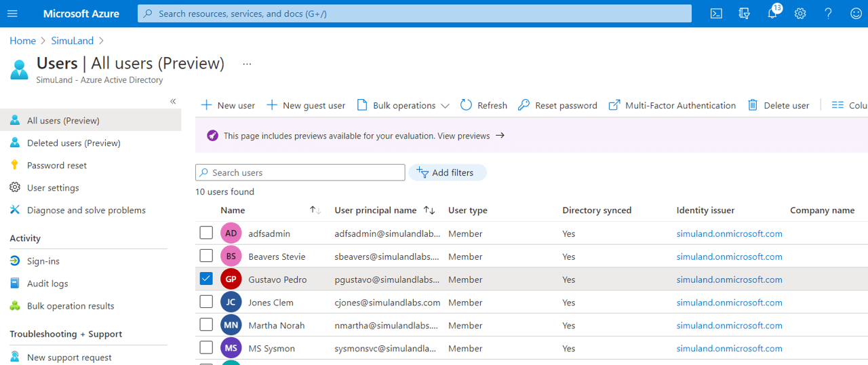
Task: Click Company name column header
Action: coord(822,210)
